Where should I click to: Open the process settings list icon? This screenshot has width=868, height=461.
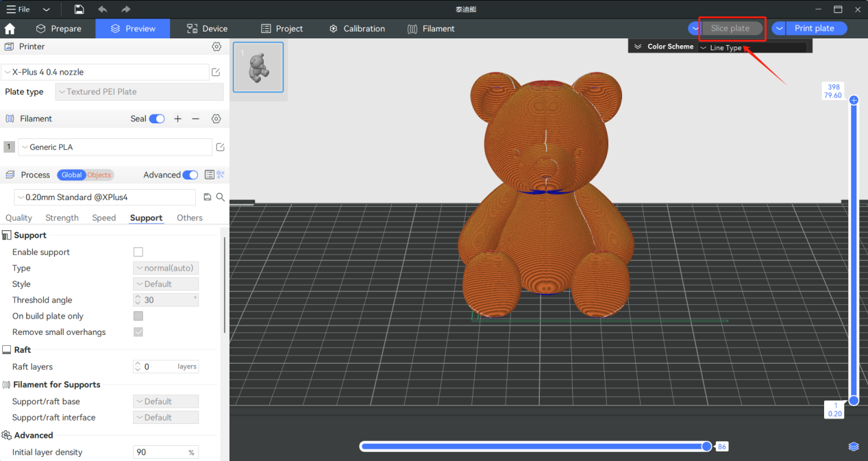(210, 175)
